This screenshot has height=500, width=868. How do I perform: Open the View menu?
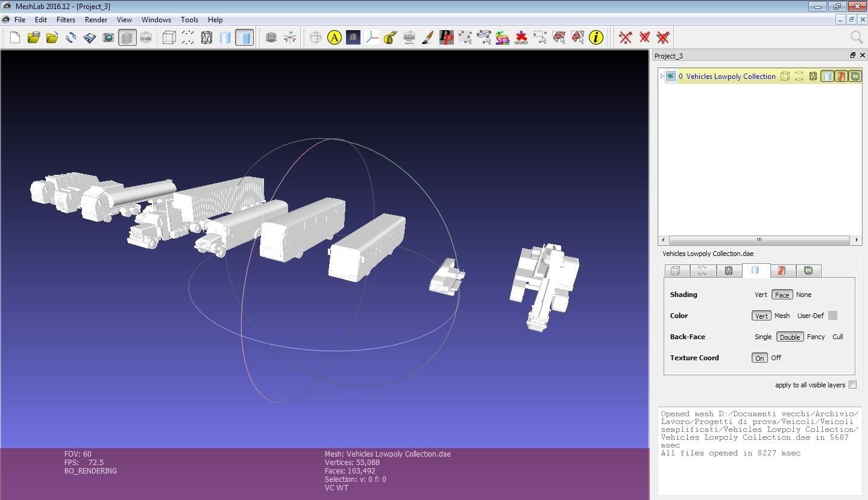click(x=124, y=19)
